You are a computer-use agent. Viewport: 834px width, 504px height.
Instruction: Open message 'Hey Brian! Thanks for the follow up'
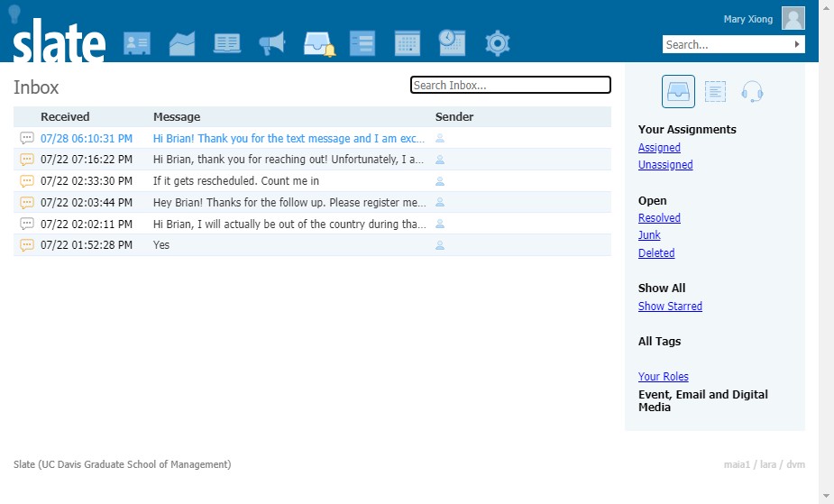(289, 203)
